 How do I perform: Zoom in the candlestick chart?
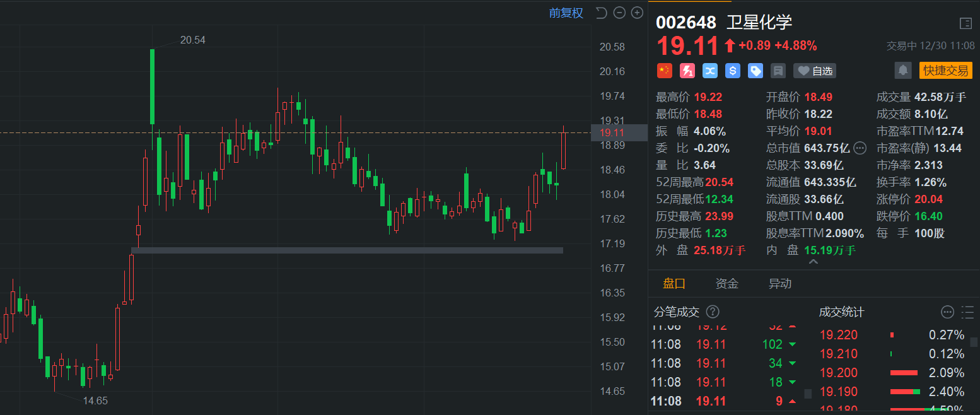point(637,13)
